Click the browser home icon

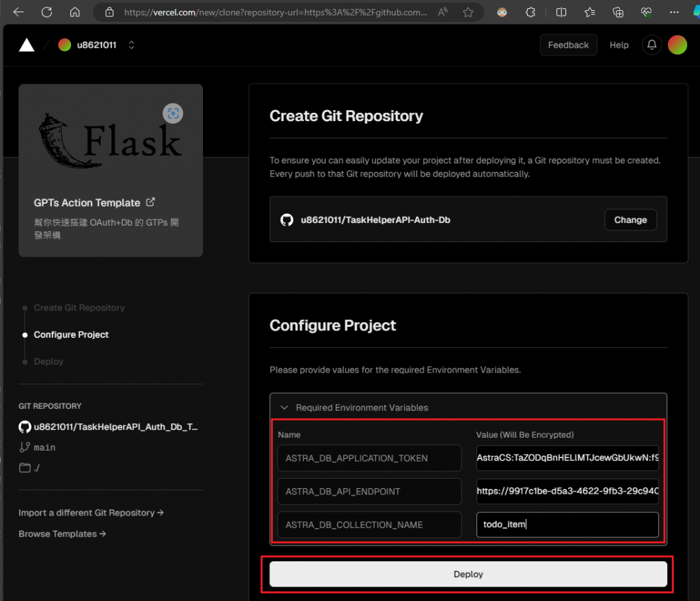point(75,12)
